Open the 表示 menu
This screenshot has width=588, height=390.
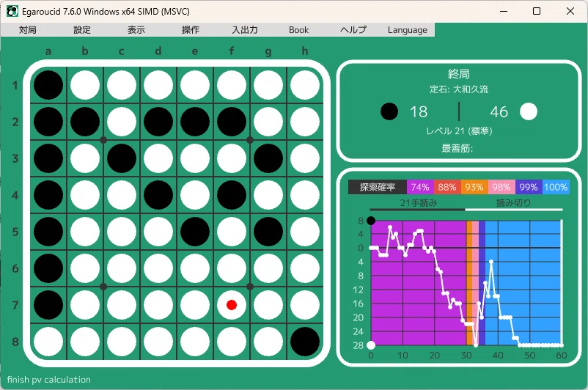136,30
